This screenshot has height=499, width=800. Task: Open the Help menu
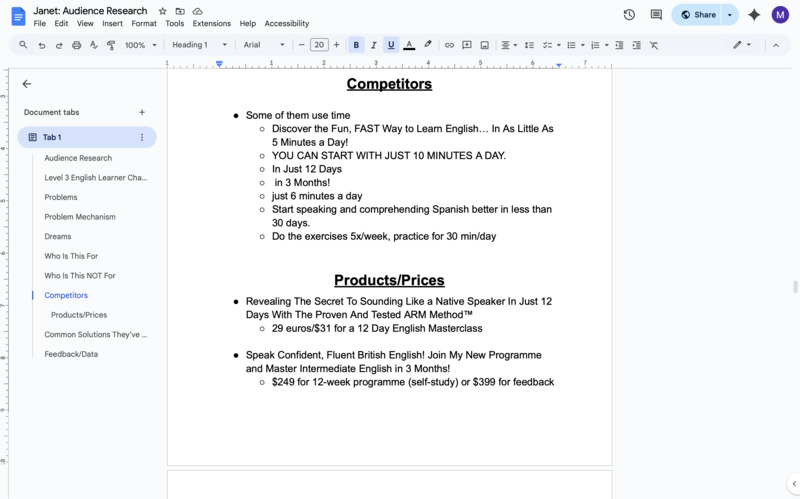[247, 23]
